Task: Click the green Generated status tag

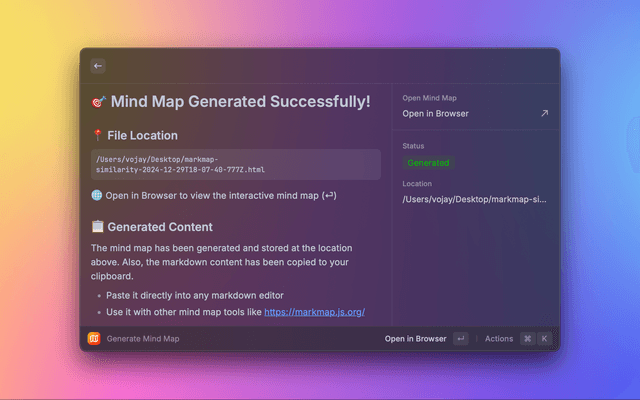Action: point(428,162)
